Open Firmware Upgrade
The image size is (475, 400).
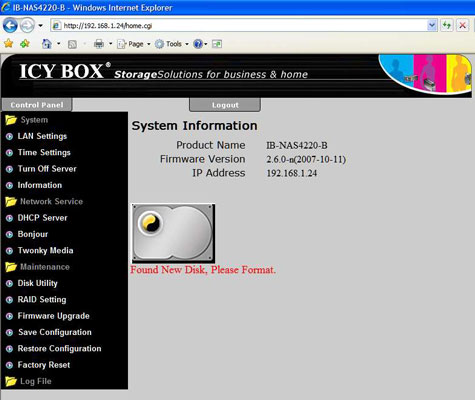(x=53, y=316)
